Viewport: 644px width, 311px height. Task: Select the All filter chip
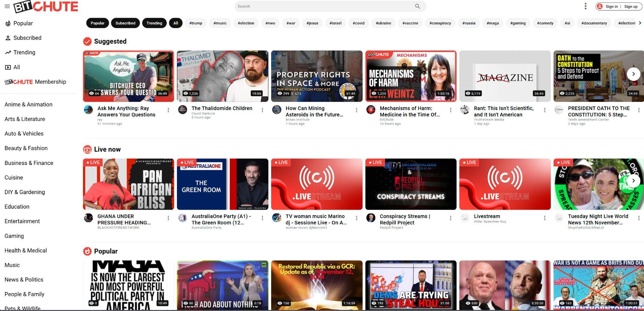(176, 23)
